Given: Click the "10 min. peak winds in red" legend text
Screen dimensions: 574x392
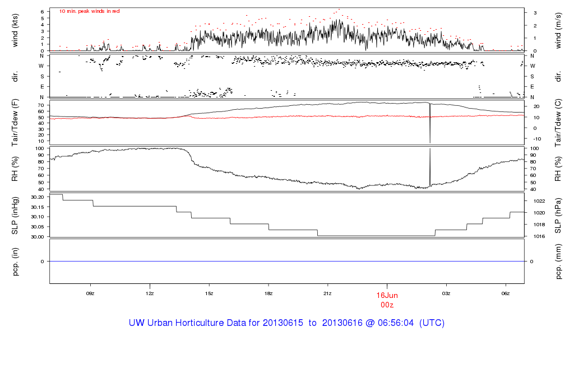Looking at the screenshot, I should click(x=89, y=11).
